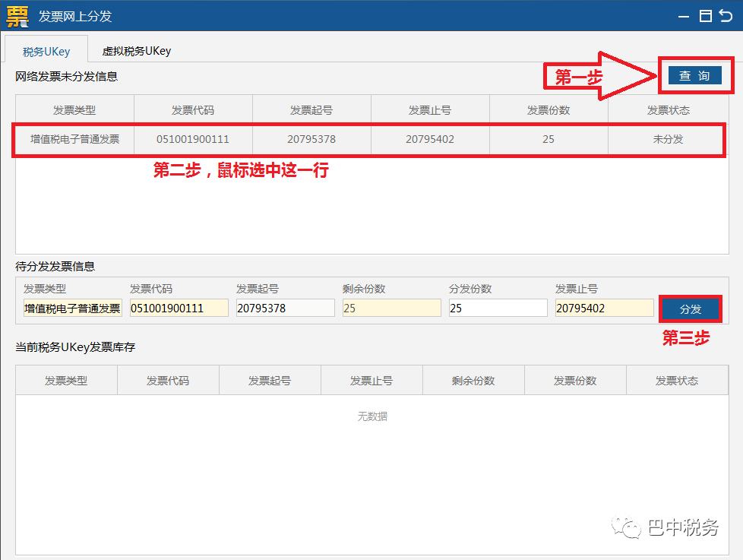
Task: Click the 发票份数 header in the top table
Action: (x=549, y=110)
